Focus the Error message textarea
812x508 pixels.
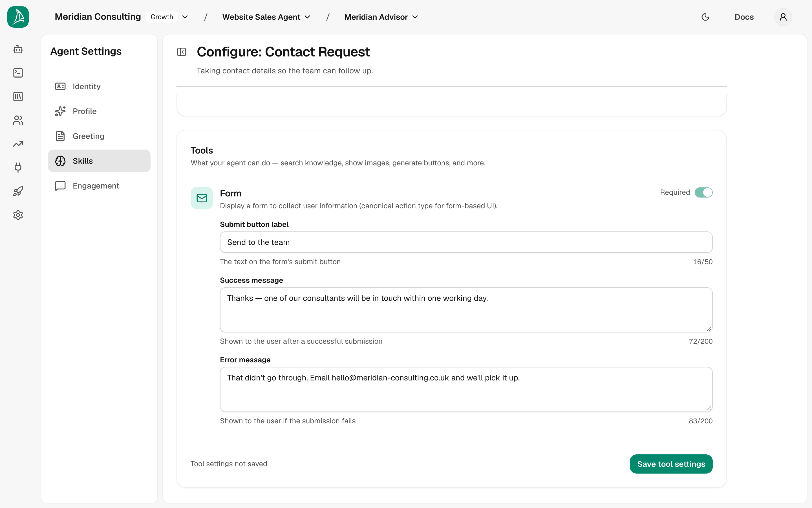(x=466, y=389)
